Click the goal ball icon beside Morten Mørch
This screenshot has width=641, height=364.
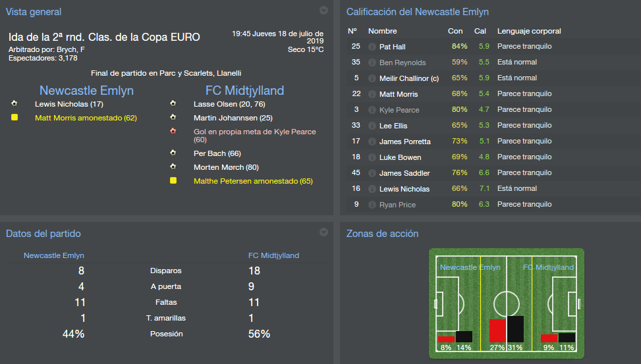click(x=173, y=167)
